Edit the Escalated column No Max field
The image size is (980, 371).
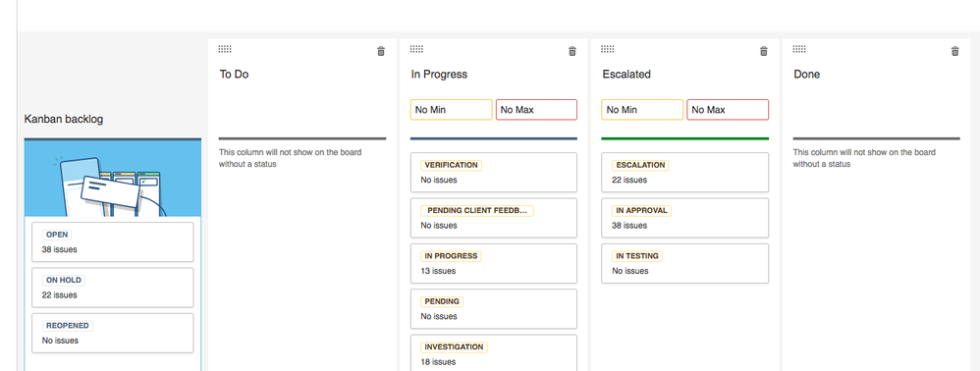[728, 109]
